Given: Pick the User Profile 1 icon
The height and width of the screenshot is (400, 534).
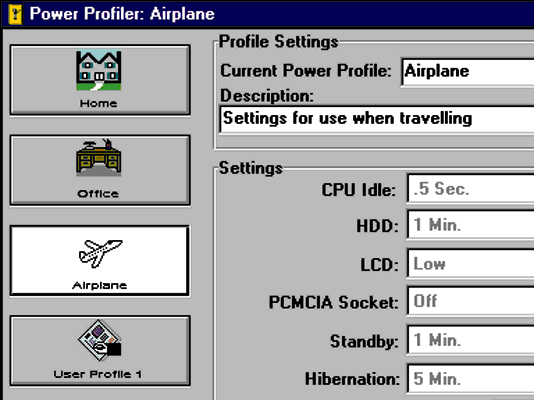Looking at the screenshot, I should click(99, 340).
